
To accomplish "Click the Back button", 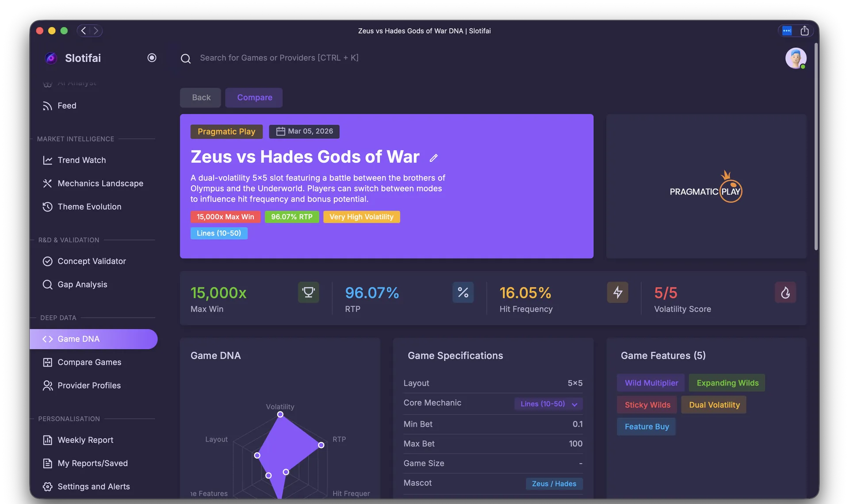I will 200,97.
